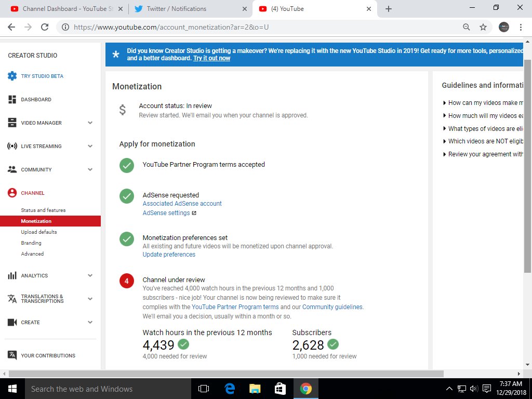This screenshot has height=399, width=532.
Task: Expand the Community section chevron
Action: point(90,170)
